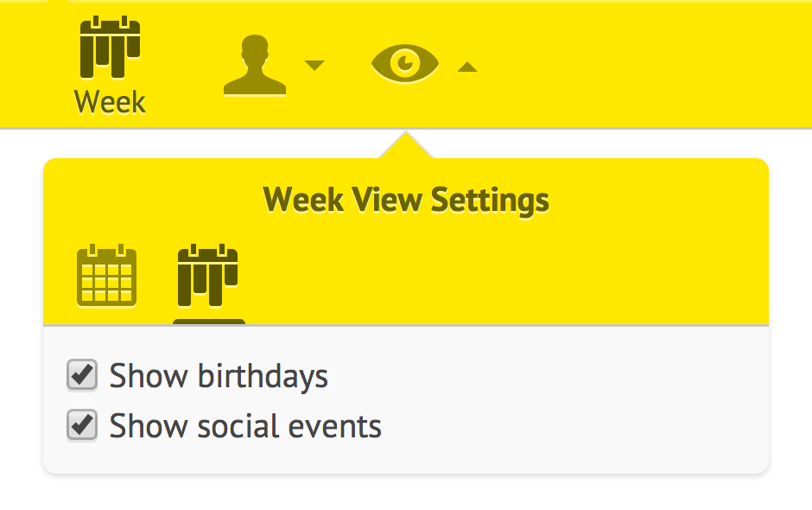Image resolution: width=812 pixels, height=510 pixels.
Task: Click the "Week View Settings" heading
Action: pyautogui.click(x=406, y=200)
